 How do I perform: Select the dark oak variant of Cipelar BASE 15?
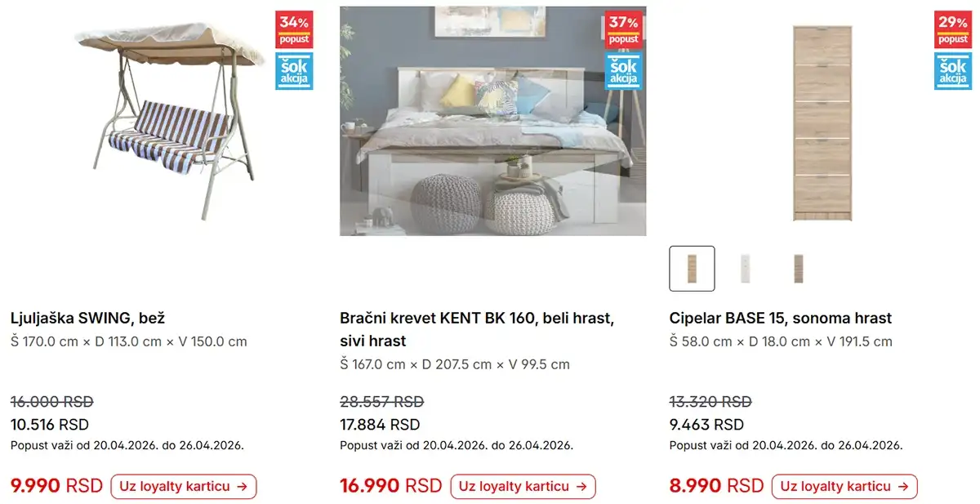coord(796,268)
